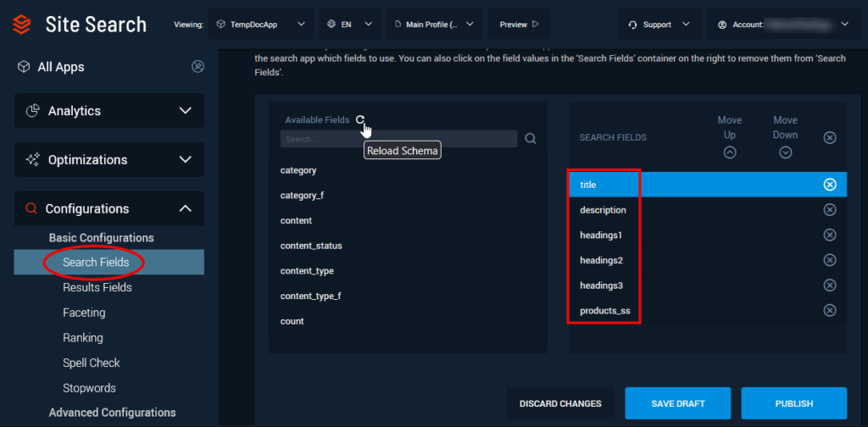Screen dimensions: 868x427
Task: Click the icon next to All Apps
Action: coord(198,66)
